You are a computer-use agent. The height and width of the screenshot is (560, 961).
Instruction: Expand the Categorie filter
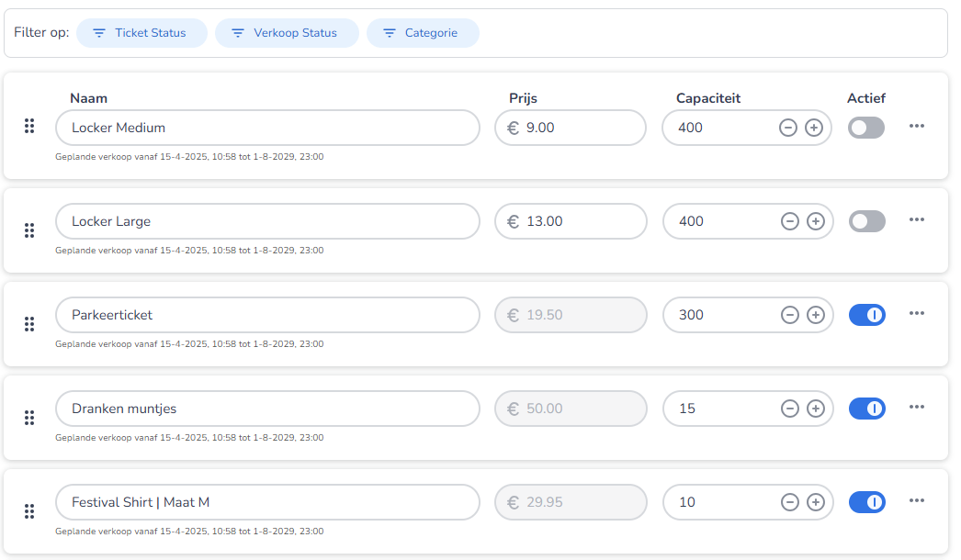click(423, 33)
